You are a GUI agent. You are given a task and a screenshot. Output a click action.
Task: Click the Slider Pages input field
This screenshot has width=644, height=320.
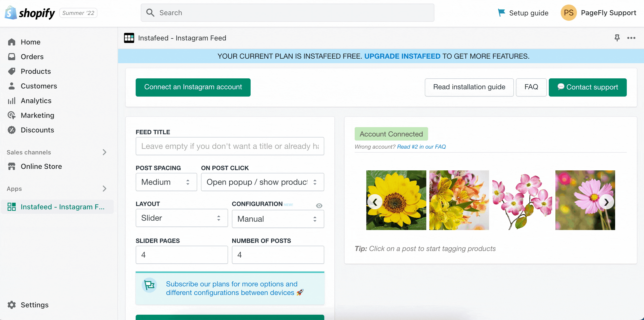(182, 255)
